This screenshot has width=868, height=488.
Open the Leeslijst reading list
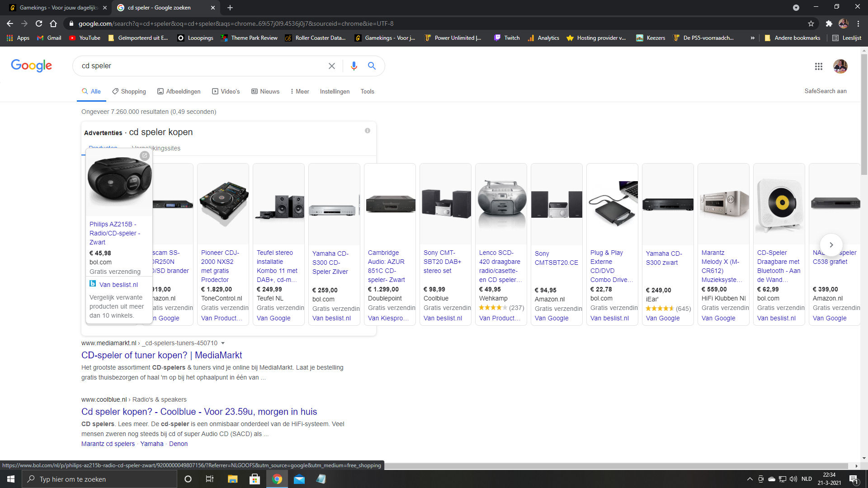tap(847, 38)
